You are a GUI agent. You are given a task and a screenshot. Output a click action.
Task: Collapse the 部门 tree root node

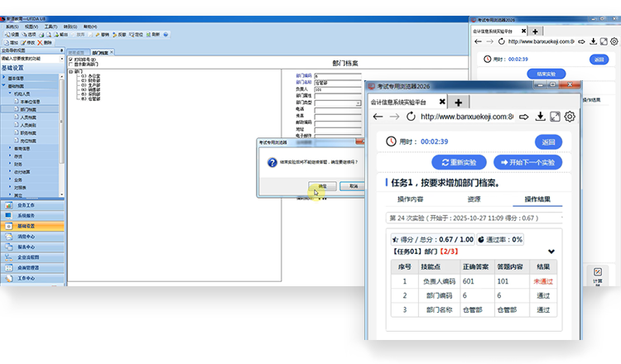pos(70,70)
